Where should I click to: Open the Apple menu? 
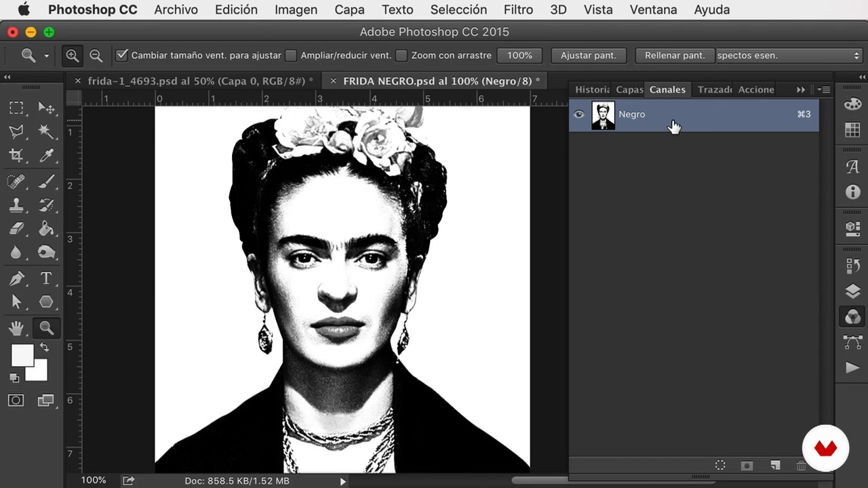24,9
